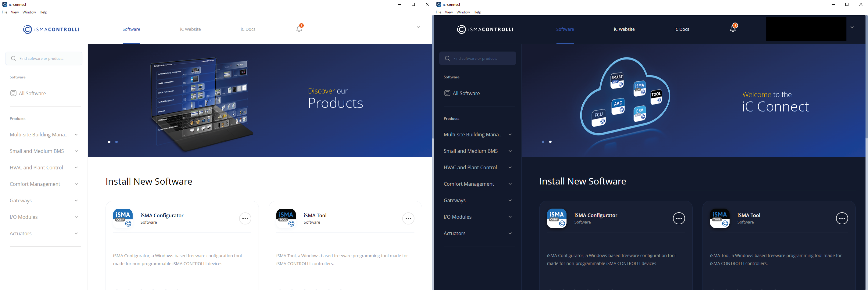The image size is (868, 290).
Task: Click iSMA Tool app icon, dark window
Action: [720, 218]
